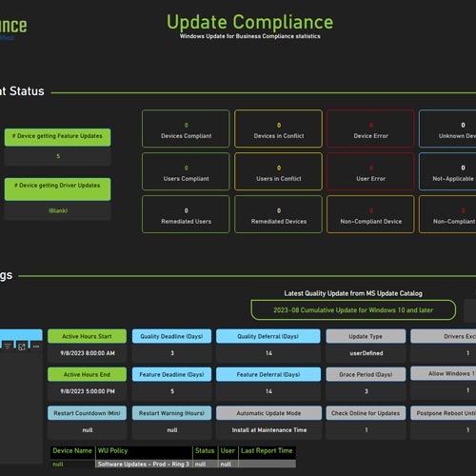Select the value 14 under Quality Deferral
Screen dimensions: 476x476
tap(268, 353)
